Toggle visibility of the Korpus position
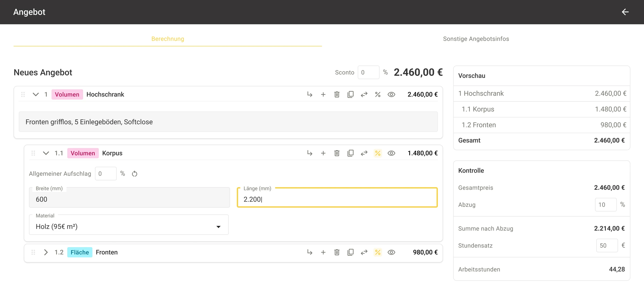The height and width of the screenshot is (301, 644). 391,153
